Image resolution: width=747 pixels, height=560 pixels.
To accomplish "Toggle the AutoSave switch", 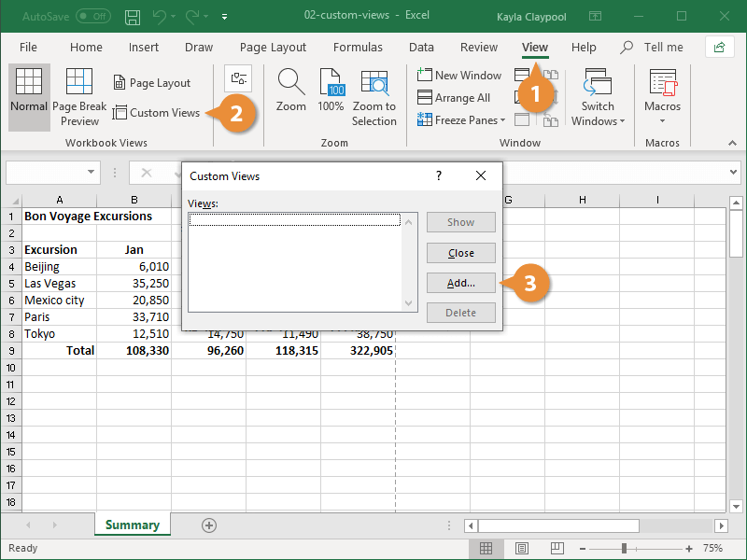I will (93, 17).
